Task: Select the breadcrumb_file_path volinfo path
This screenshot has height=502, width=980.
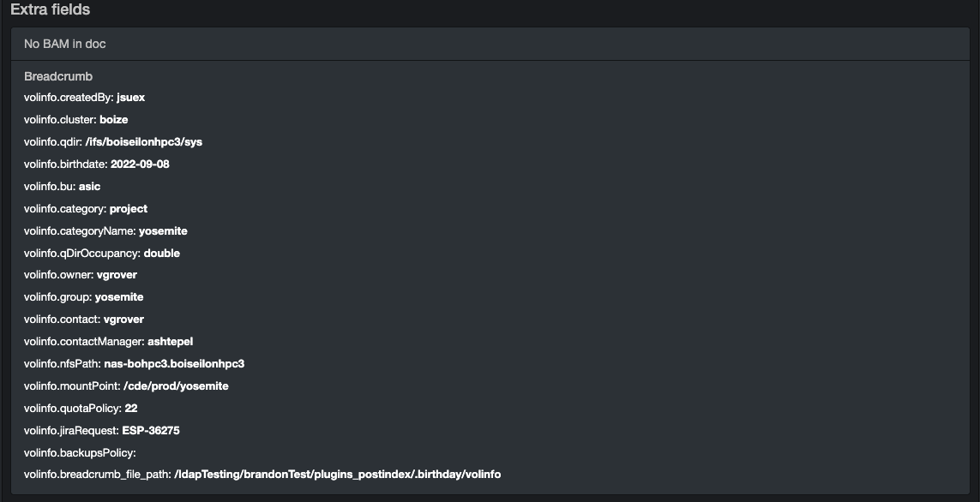Action: click(338, 475)
